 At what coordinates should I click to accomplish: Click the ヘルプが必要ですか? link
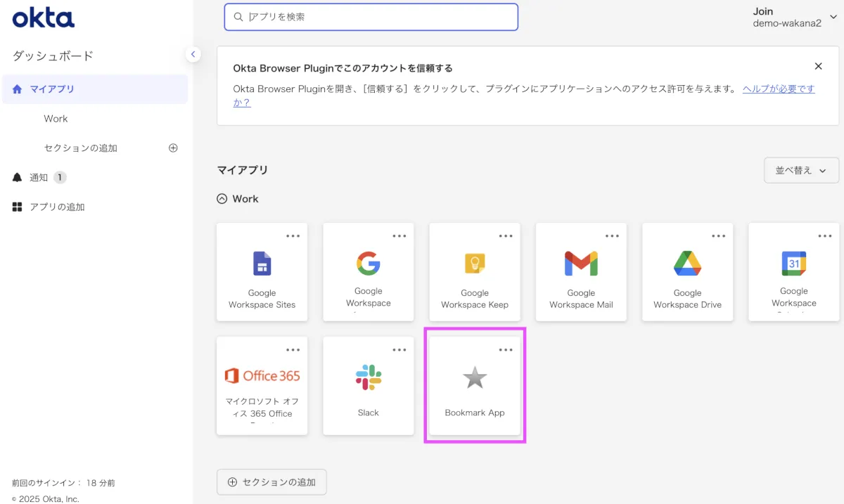point(779,89)
